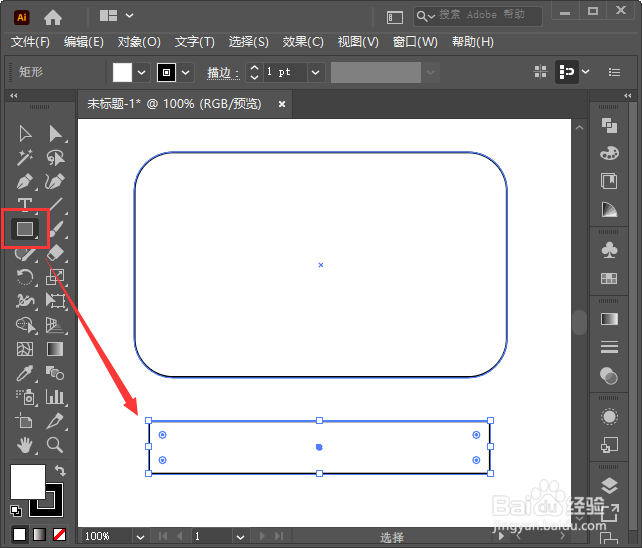Open the fill swatch in control bar
The width and height of the screenshot is (642, 548).
(122, 72)
